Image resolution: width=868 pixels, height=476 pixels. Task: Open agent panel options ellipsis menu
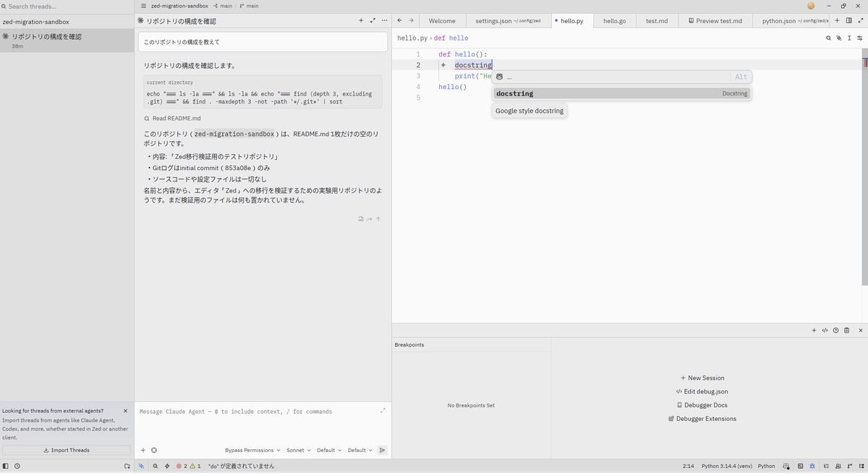coord(384,20)
